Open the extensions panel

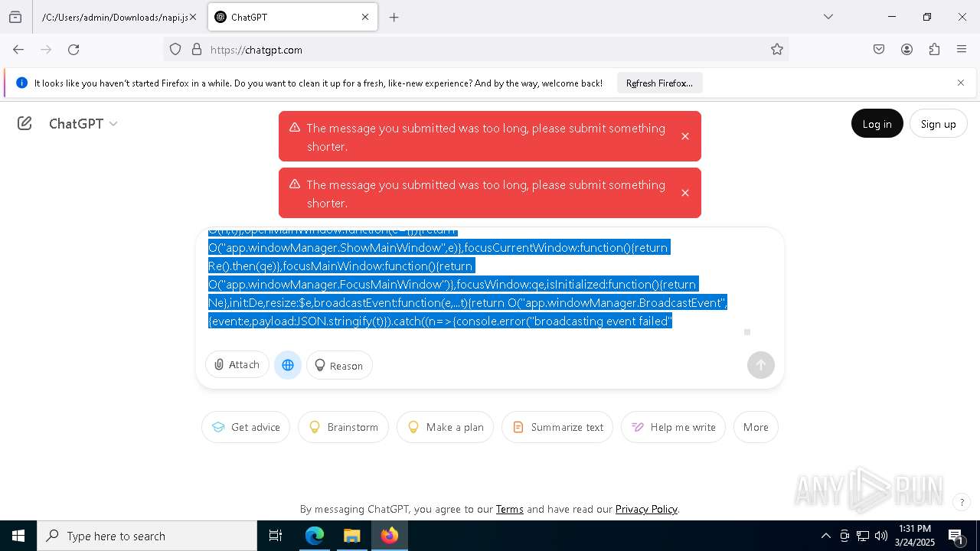934,50
